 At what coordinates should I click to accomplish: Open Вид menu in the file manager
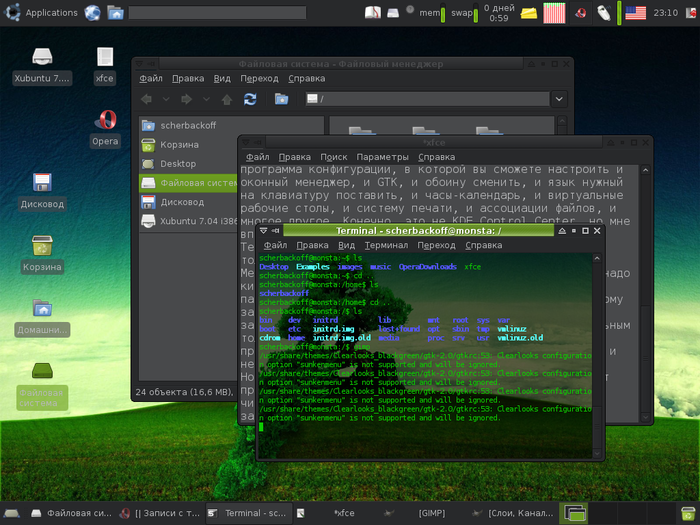tap(222, 79)
